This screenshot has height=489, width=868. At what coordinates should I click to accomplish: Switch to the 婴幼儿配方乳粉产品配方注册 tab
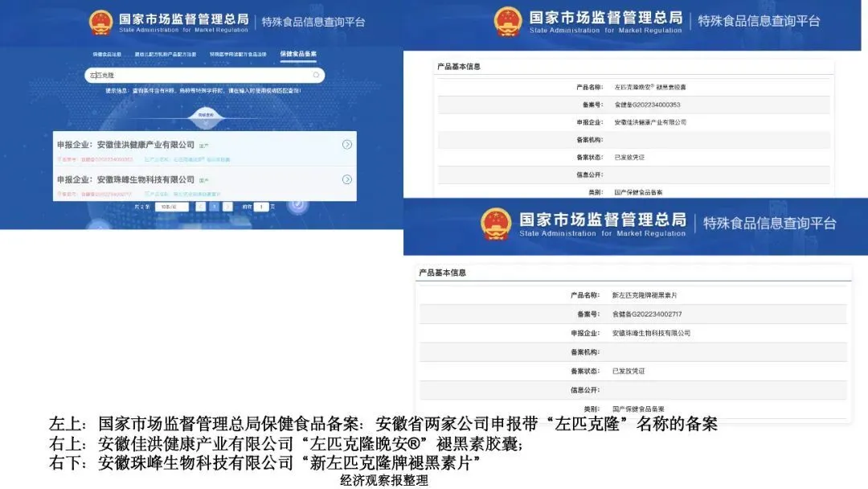(x=165, y=55)
